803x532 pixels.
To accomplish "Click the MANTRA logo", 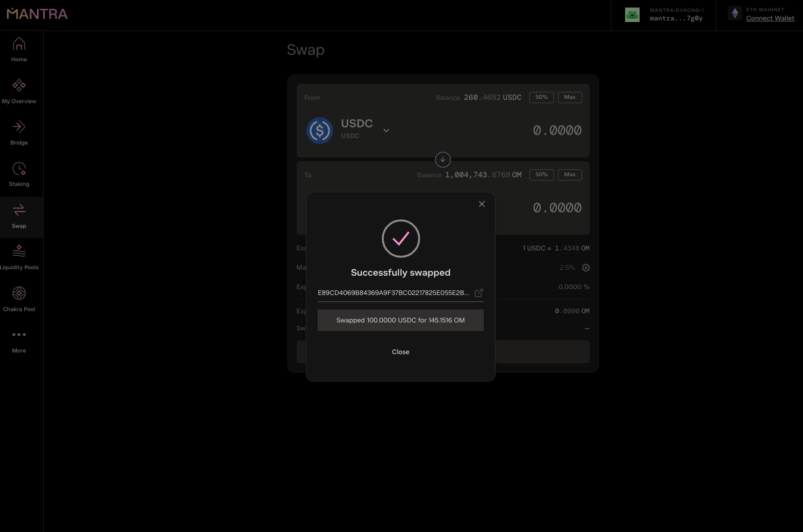I will click(37, 14).
